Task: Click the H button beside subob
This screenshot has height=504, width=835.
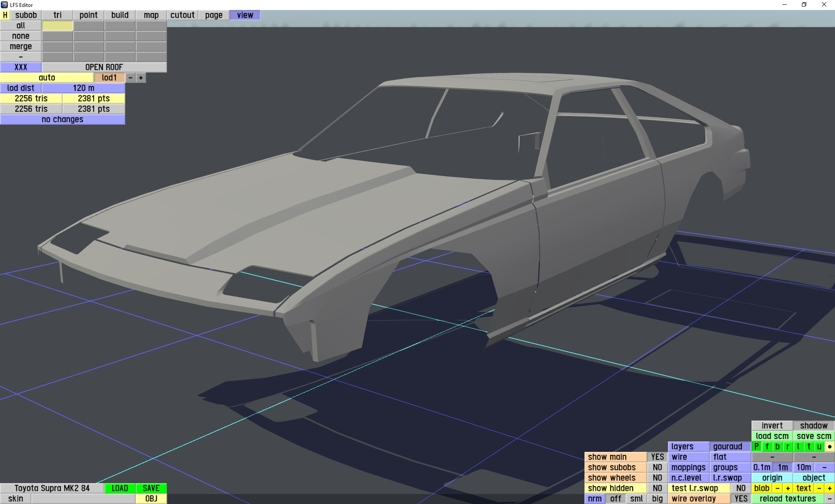Action: [x=5, y=15]
